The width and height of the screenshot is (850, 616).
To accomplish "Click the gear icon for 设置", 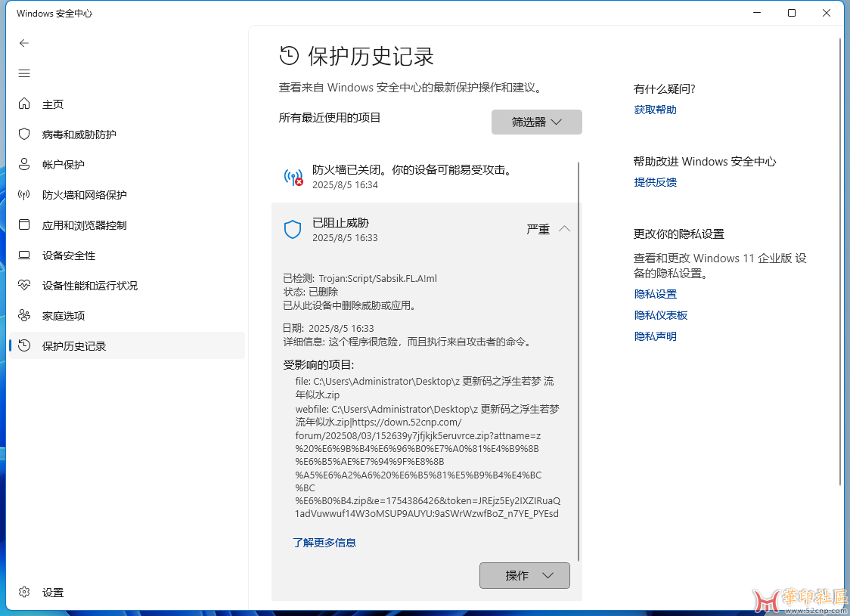I will coord(24,592).
